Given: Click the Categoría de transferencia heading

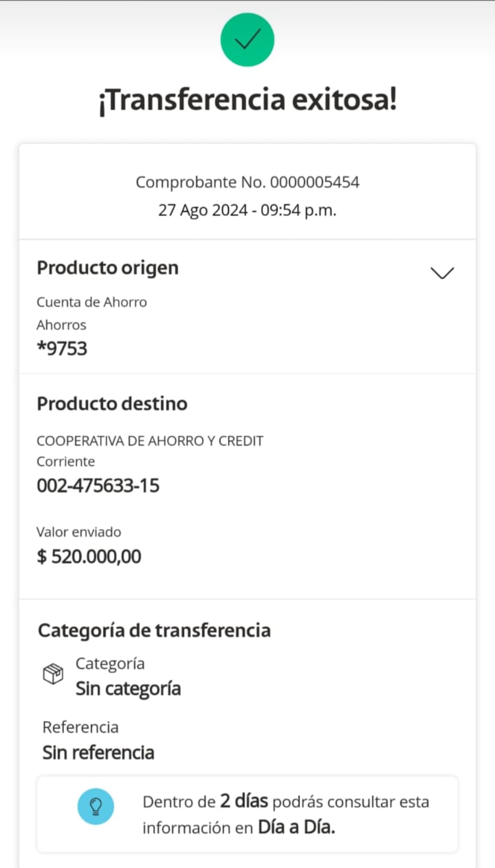Looking at the screenshot, I should coord(154,630).
